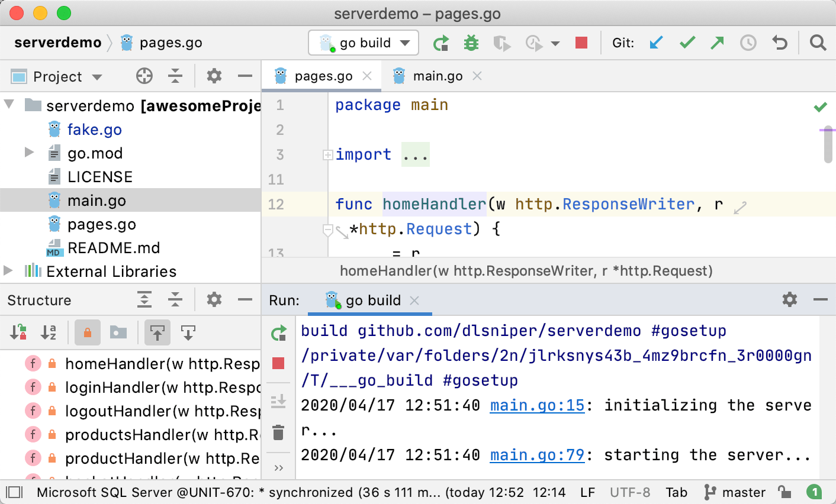Stop the running go build process
The height and width of the screenshot is (504, 836).
(581, 43)
